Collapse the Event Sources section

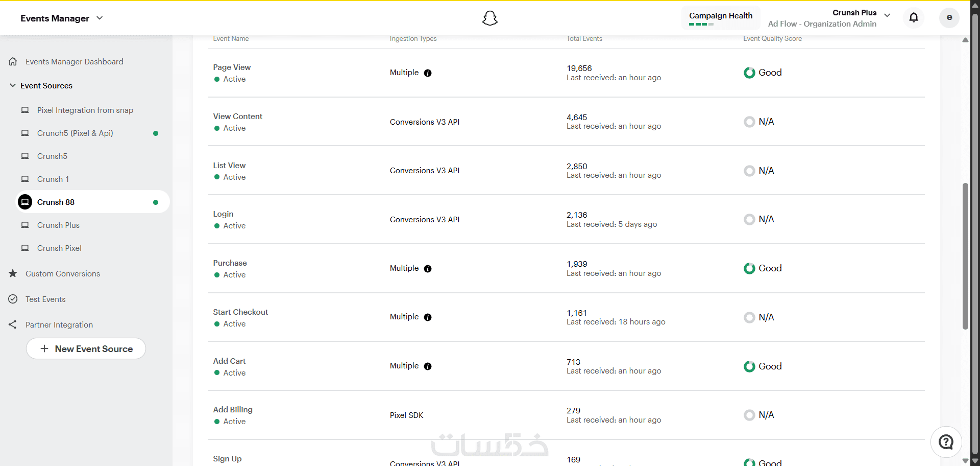[13, 85]
